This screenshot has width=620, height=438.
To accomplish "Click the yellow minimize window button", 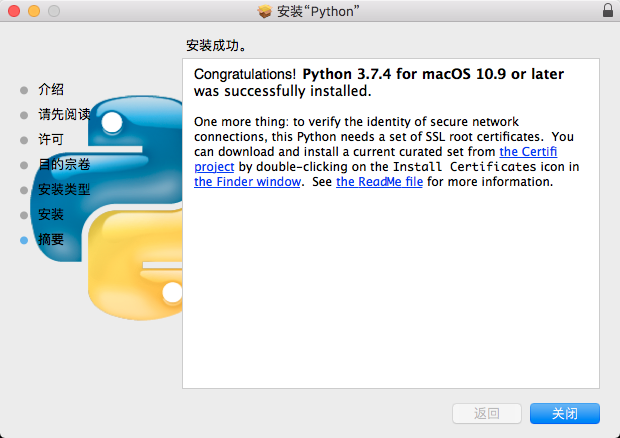I will tap(34, 11).
